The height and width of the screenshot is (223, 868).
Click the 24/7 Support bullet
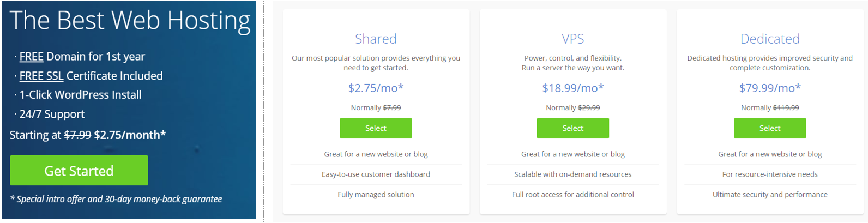(x=52, y=114)
